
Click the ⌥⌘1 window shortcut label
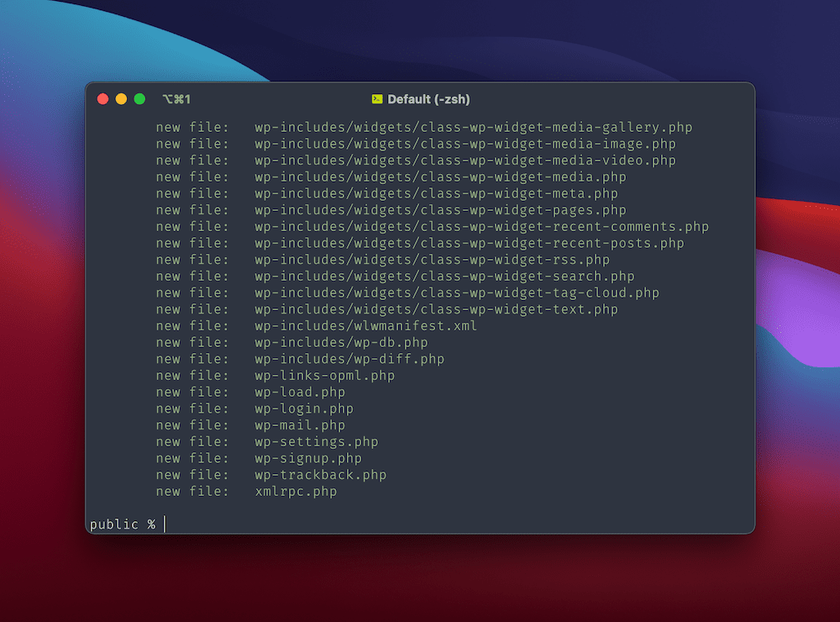(176, 99)
